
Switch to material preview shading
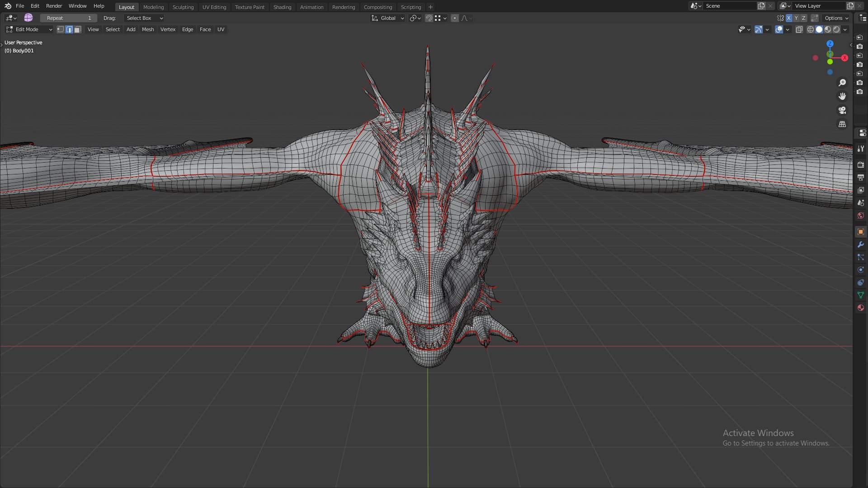click(828, 29)
